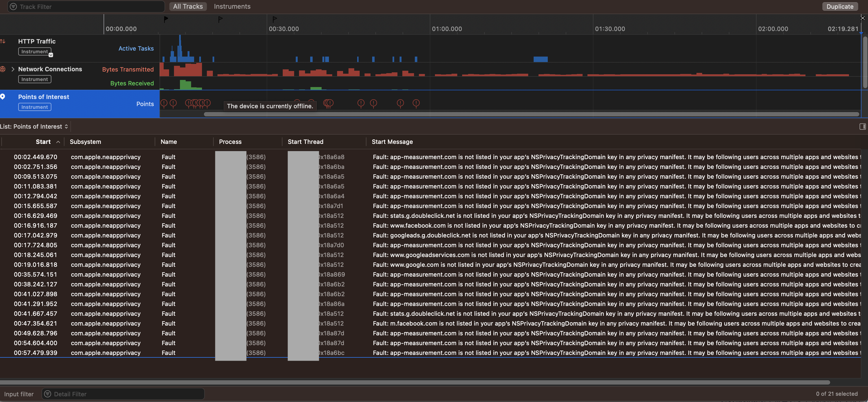Click the Points of Interest Instrument badge

[x=35, y=107]
